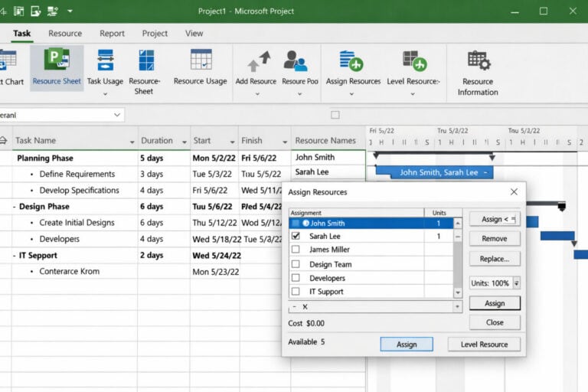Click the Level Resource button in dialog
The image size is (588, 392).
pyautogui.click(x=484, y=344)
